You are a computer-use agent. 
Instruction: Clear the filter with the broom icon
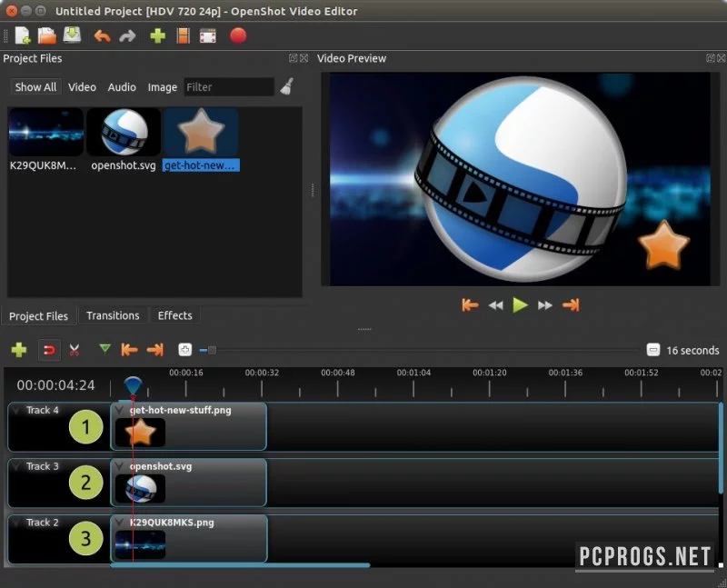tap(287, 86)
